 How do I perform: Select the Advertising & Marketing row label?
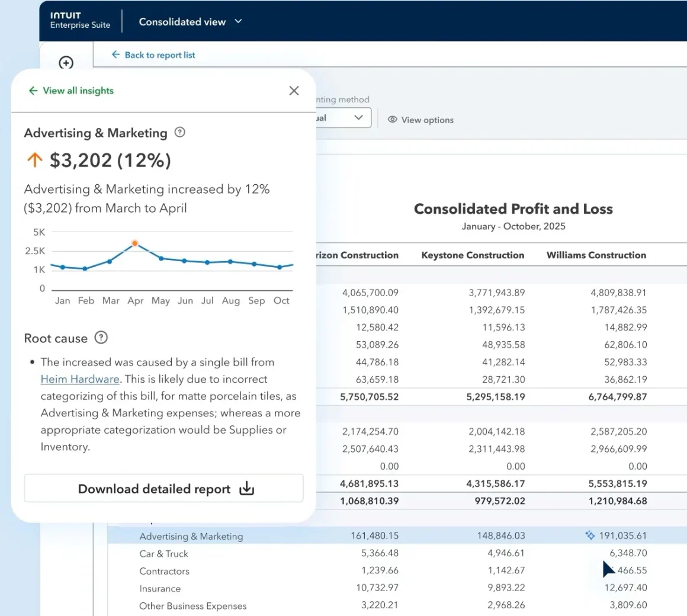click(191, 536)
